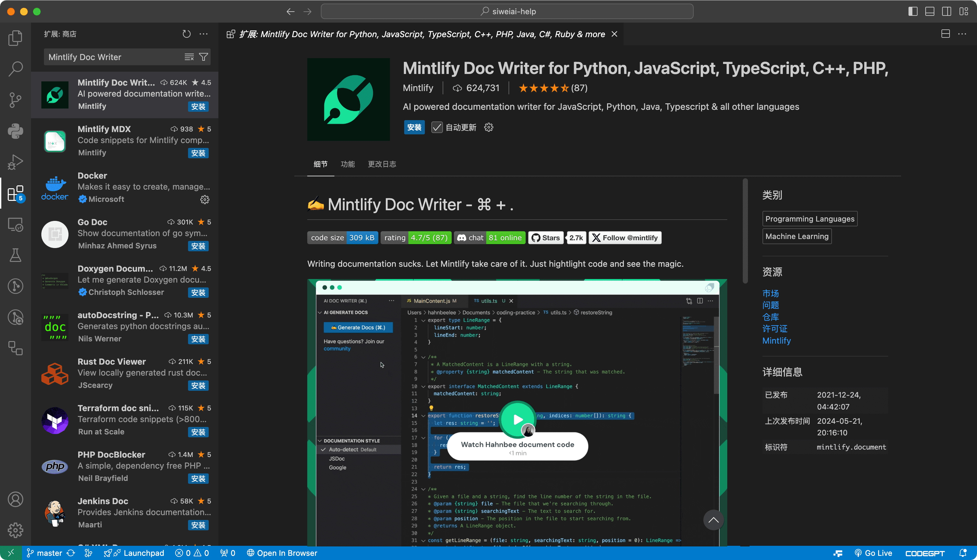Split the editor using the top-right icon
This screenshot has height=560, width=977.
pos(945,34)
